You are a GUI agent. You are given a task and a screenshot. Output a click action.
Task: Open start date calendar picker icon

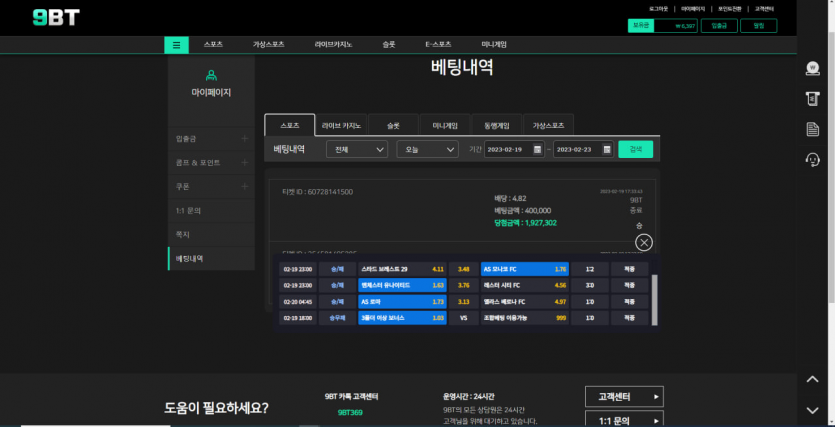pos(538,149)
